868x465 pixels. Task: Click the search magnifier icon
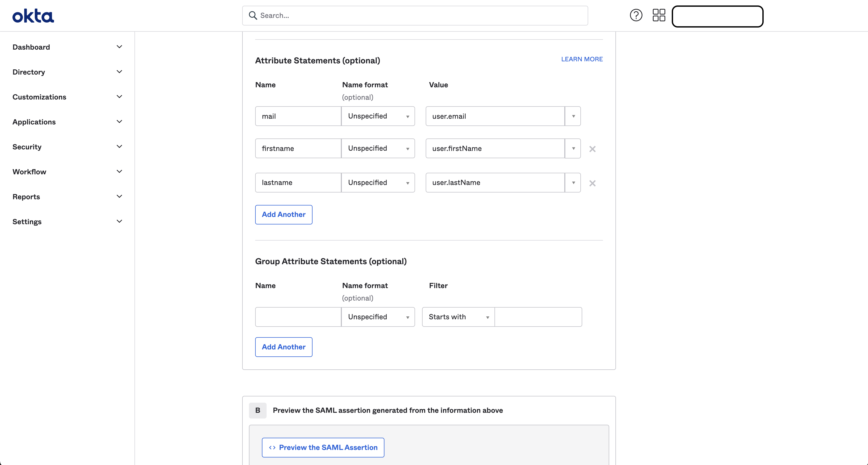pyautogui.click(x=253, y=15)
